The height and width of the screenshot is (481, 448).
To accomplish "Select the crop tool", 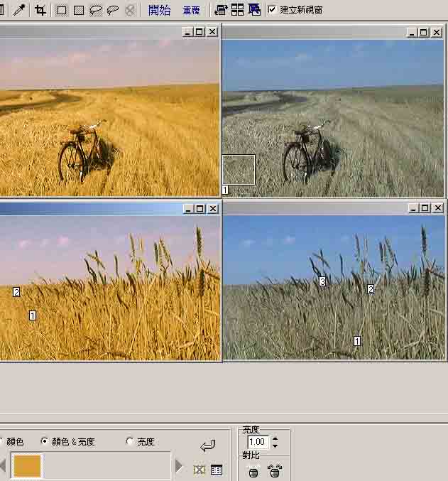I will tap(40, 10).
